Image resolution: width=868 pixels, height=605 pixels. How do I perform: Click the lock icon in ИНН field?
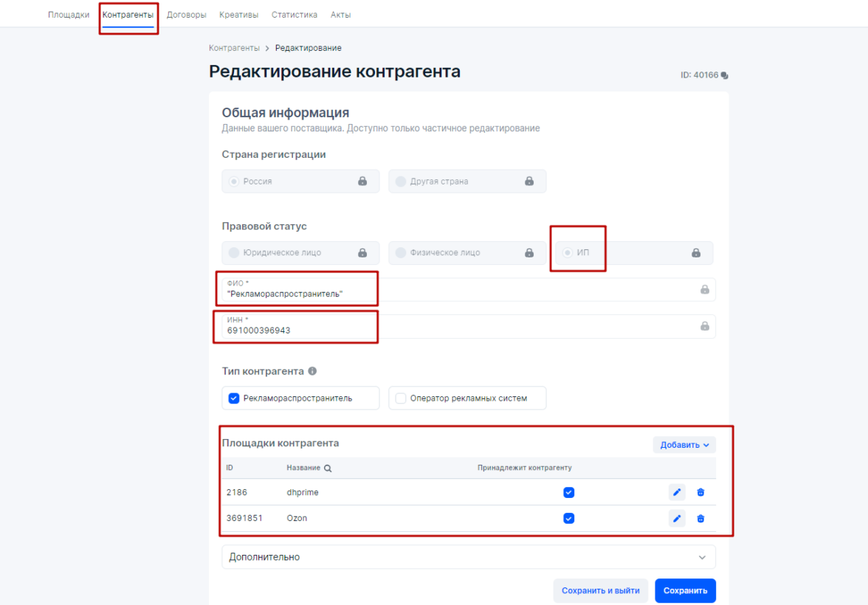click(x=704, y=326)
